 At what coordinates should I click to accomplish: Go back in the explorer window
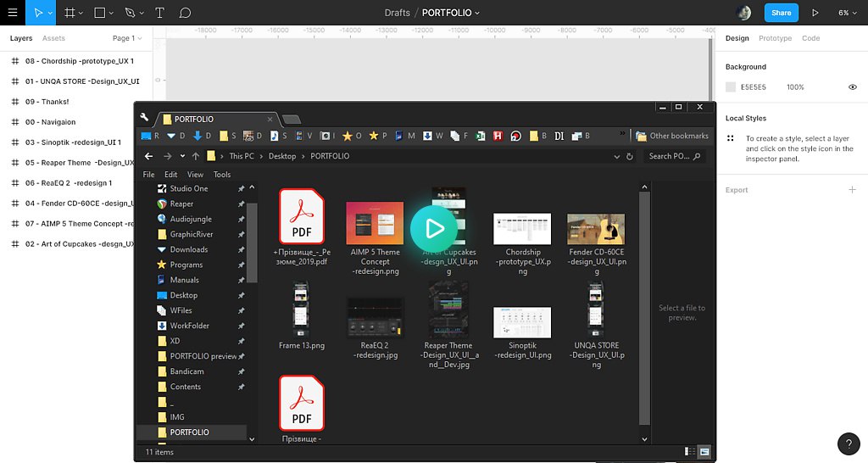point(148,156)
